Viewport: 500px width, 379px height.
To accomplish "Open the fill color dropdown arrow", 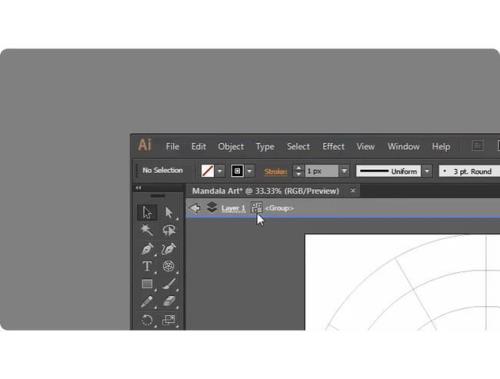I will [220, 171].
